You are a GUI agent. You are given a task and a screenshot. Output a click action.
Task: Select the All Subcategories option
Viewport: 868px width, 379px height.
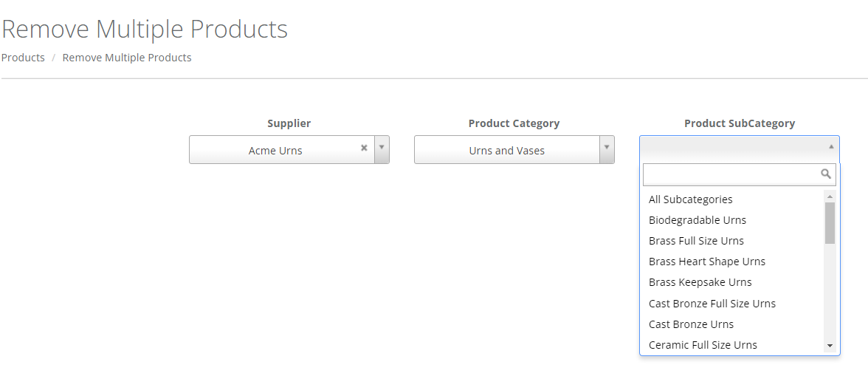pyautogui.click(x=691, y=199)
